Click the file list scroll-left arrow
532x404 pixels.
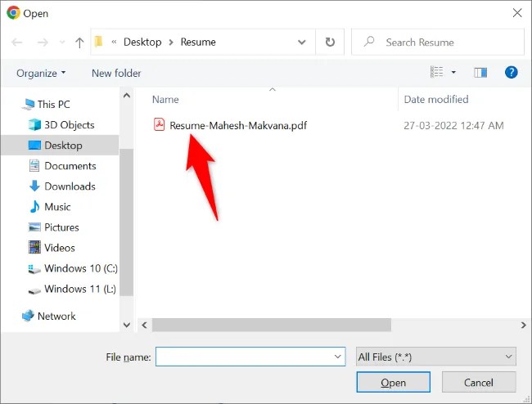pyautogui.click(x=145, y=325)
